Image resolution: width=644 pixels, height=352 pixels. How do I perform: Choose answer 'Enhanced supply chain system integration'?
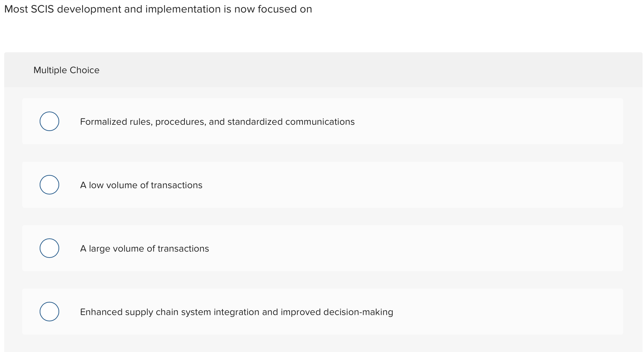point(237,312)
